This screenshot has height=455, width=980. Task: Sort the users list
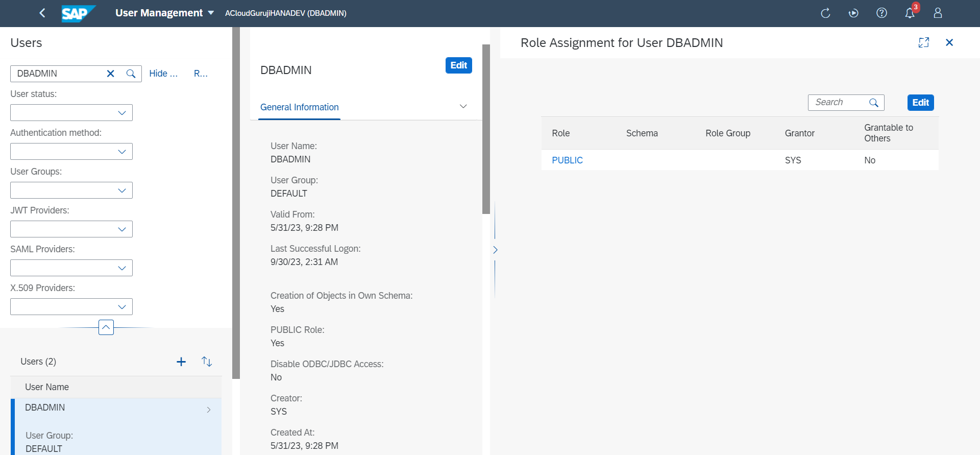tap(207, 362)
